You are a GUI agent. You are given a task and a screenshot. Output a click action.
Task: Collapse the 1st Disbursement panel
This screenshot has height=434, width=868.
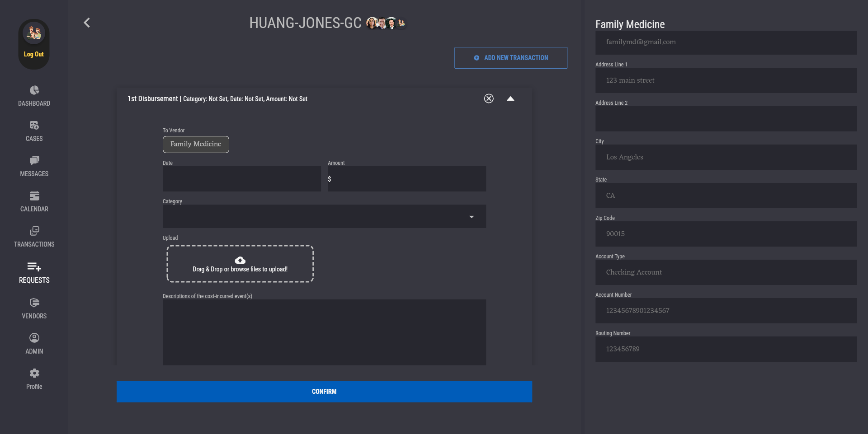tap(510, 98)
